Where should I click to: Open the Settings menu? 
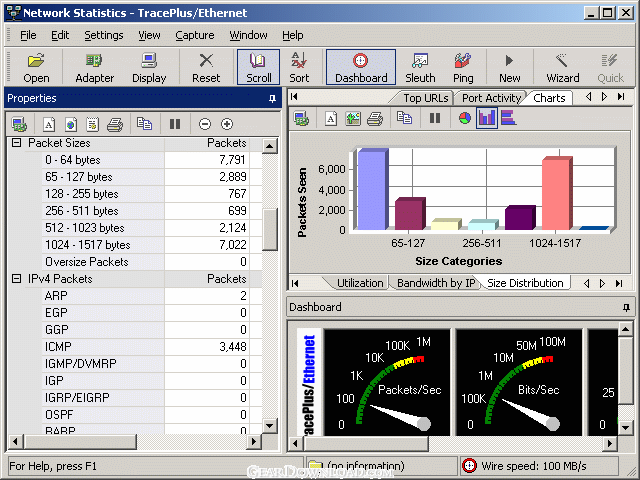coord(104,36)
